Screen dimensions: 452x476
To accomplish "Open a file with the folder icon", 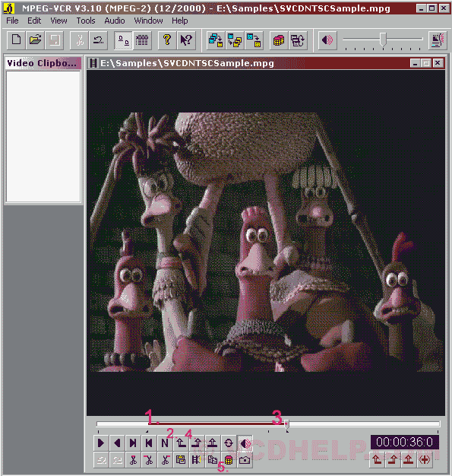I will click(35, 40).
